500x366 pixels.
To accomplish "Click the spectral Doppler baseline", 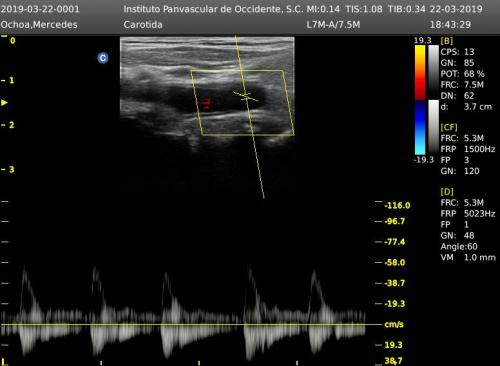I will [x=191, y=324].
